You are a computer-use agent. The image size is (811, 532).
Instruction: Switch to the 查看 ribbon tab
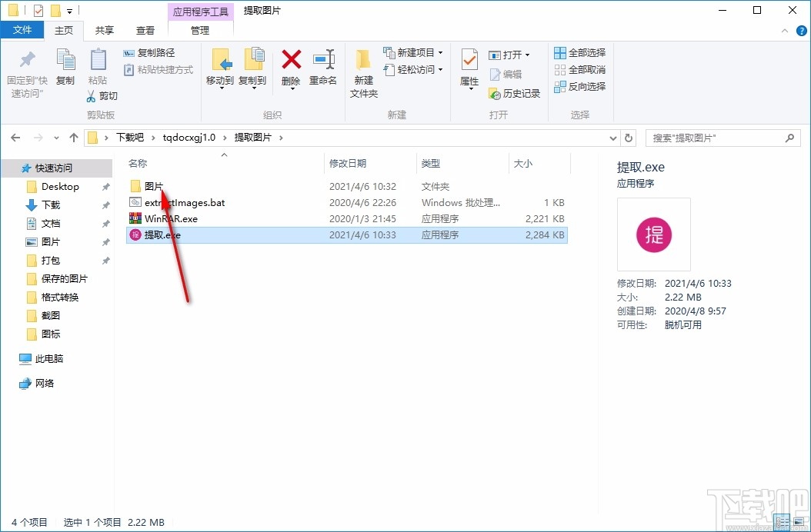[145, 30]
